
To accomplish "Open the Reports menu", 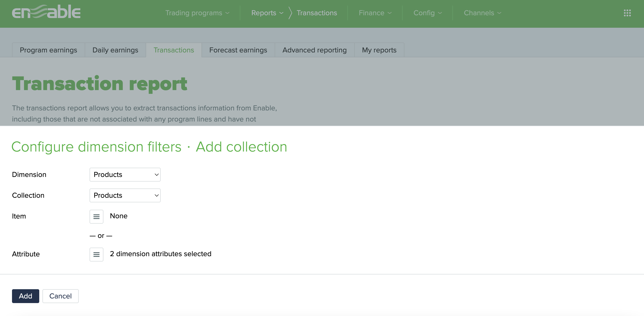I will click(x=267, y=13).
